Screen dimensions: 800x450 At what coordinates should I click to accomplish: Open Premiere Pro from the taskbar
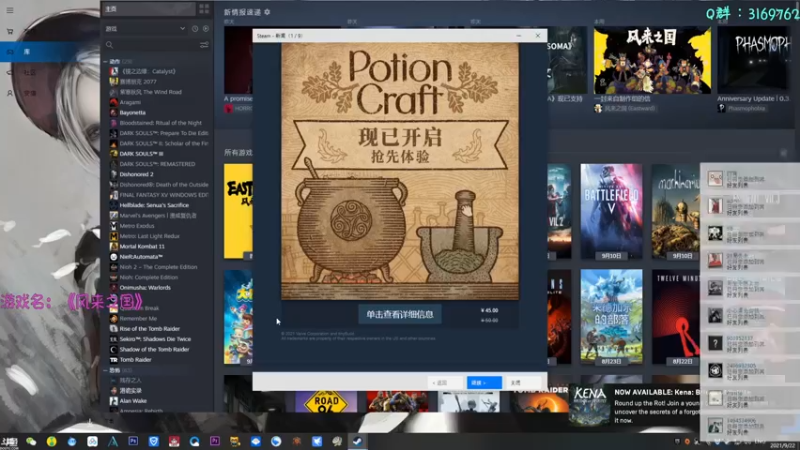215,441
